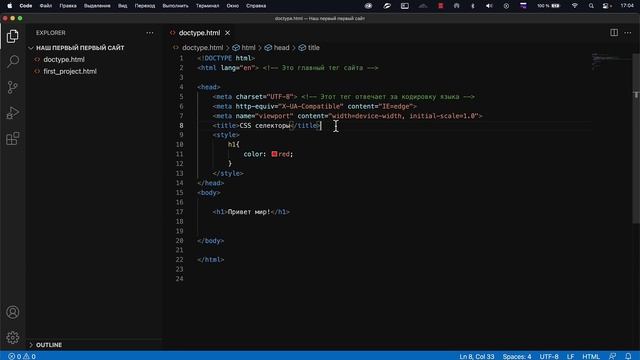The height and width of the screenshot is (360, 640).
Task: Click the <style> tag on line 9
Action: (226, 135)
